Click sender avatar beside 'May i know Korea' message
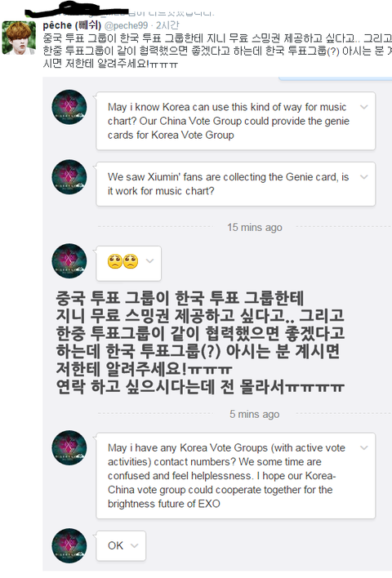392x578 pixels. [69, 107]
